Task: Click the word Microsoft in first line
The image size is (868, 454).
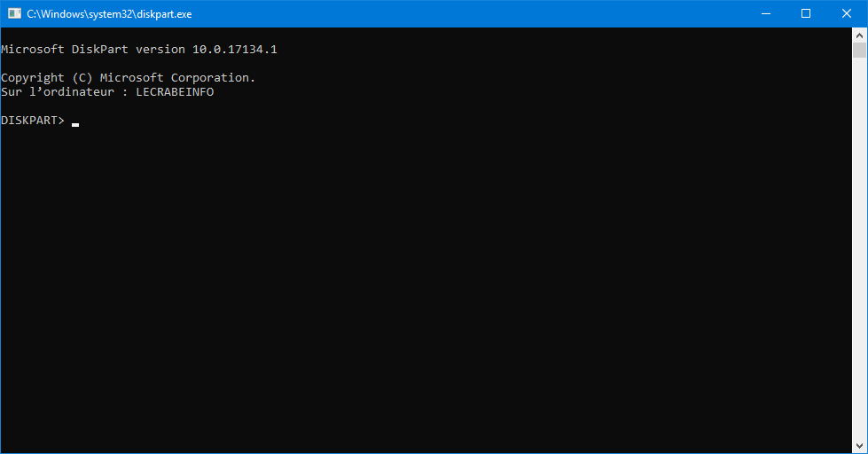Action: pos(33,50)
